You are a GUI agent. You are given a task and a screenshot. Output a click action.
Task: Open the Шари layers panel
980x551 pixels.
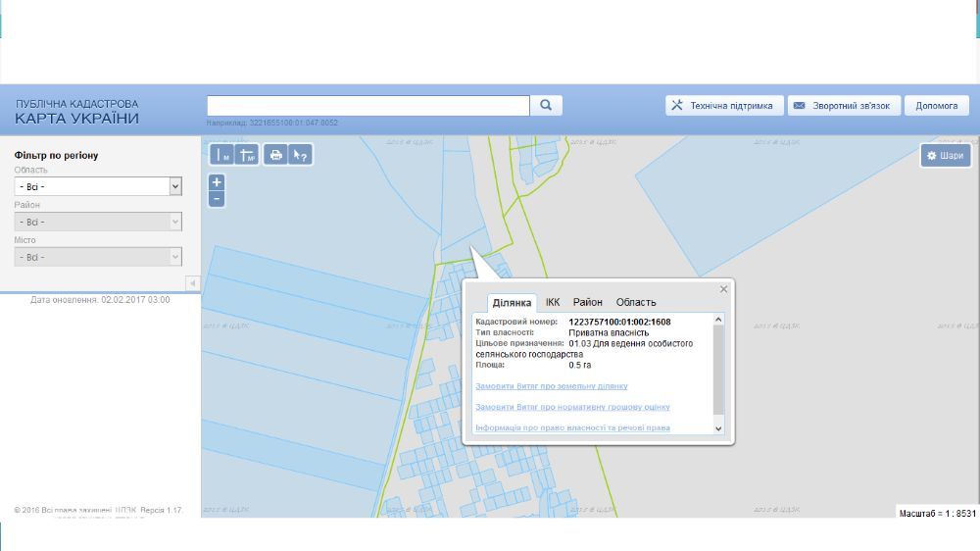pyautogui.click(x=945, y=155)
